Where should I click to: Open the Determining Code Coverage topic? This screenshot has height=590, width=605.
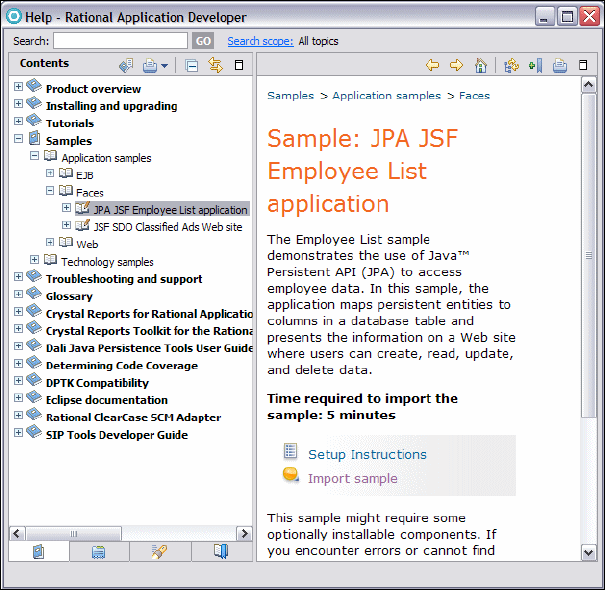point(122,365)
